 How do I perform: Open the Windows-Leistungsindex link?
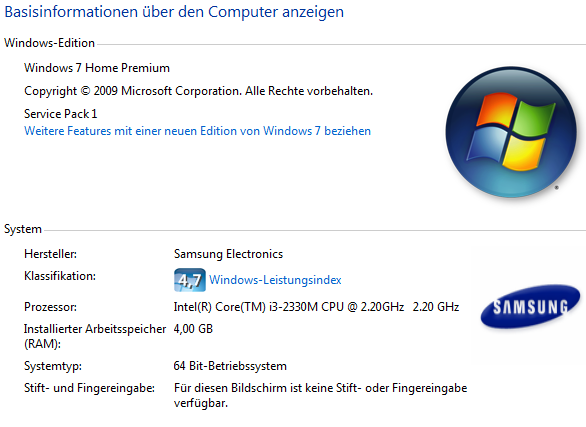[x=275, y=280]
